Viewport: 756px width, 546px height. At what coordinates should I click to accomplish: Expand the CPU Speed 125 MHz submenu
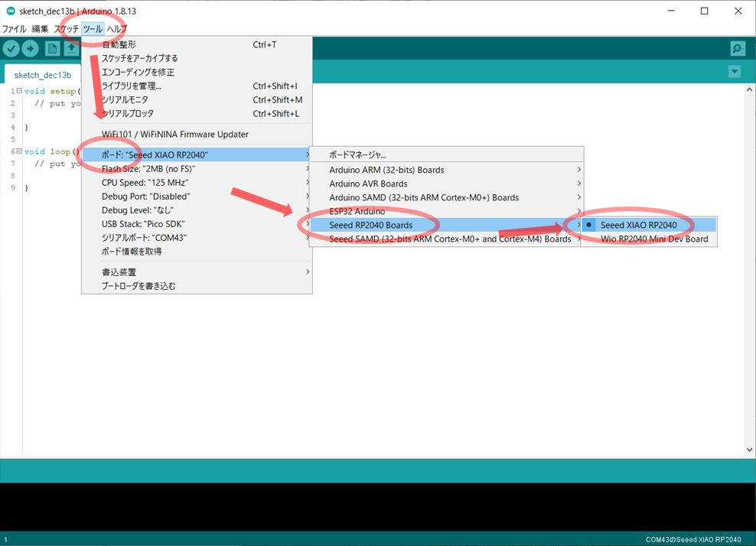click(x=197, y=183)
